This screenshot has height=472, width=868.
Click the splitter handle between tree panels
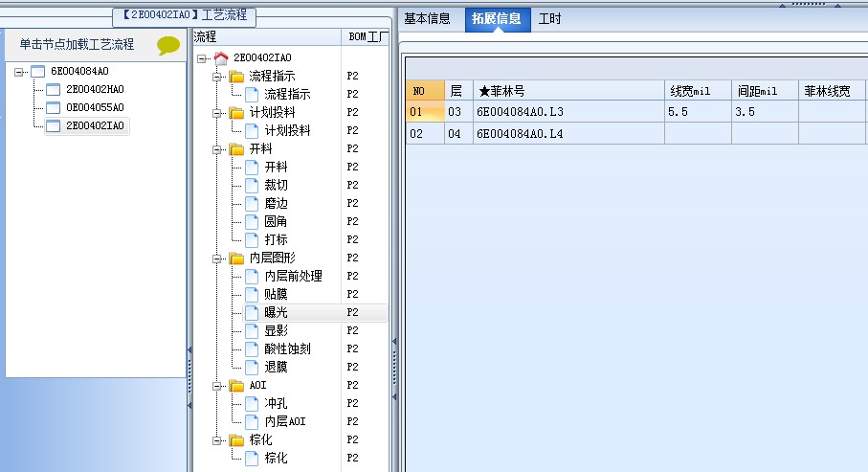point(189,377)
